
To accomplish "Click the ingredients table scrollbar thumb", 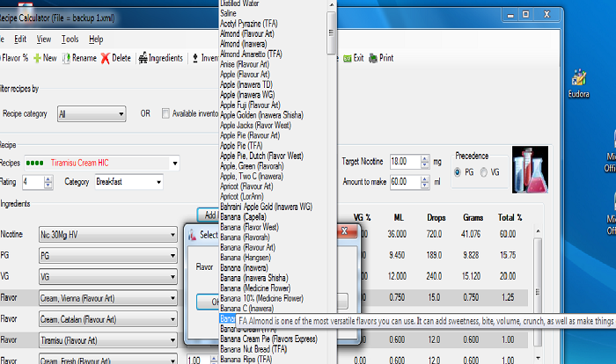I will (538, 292).
